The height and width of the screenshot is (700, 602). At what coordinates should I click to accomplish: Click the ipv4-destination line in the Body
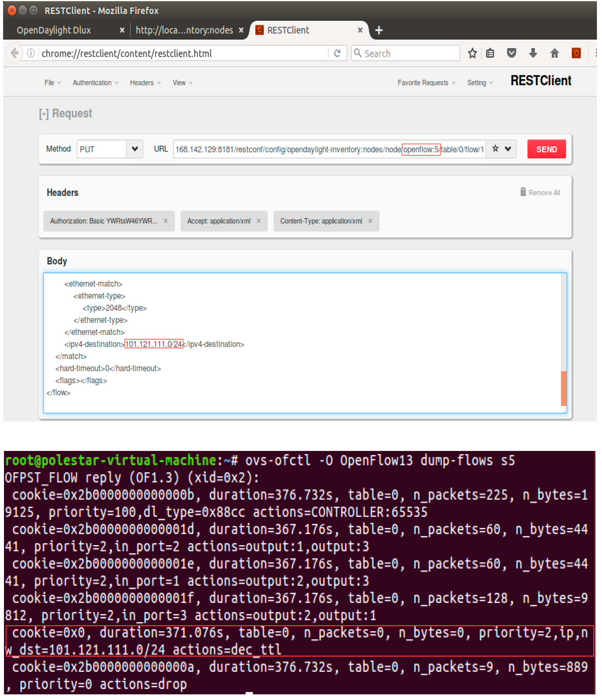tap(154, 344)
